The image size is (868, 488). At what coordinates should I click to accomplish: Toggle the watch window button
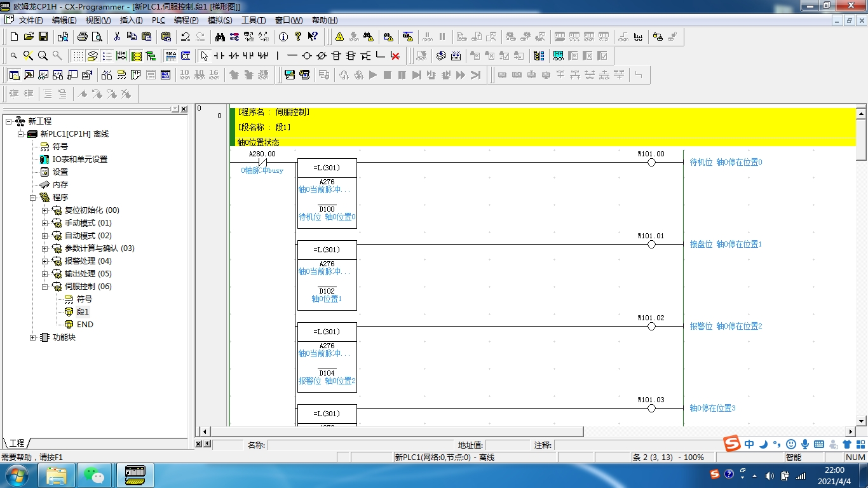pos(43,75)
